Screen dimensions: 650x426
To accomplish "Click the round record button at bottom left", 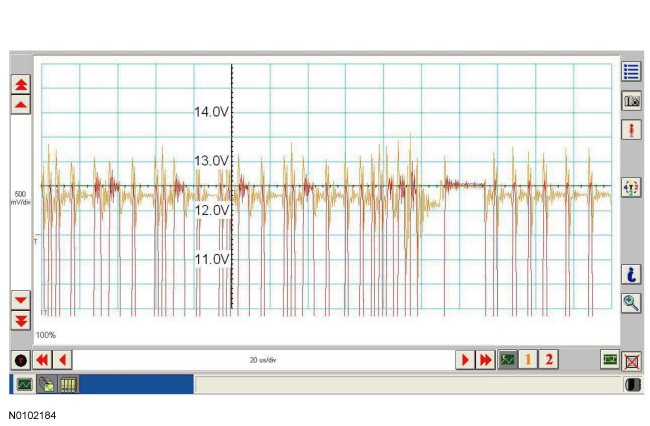I will click(20, 360).
